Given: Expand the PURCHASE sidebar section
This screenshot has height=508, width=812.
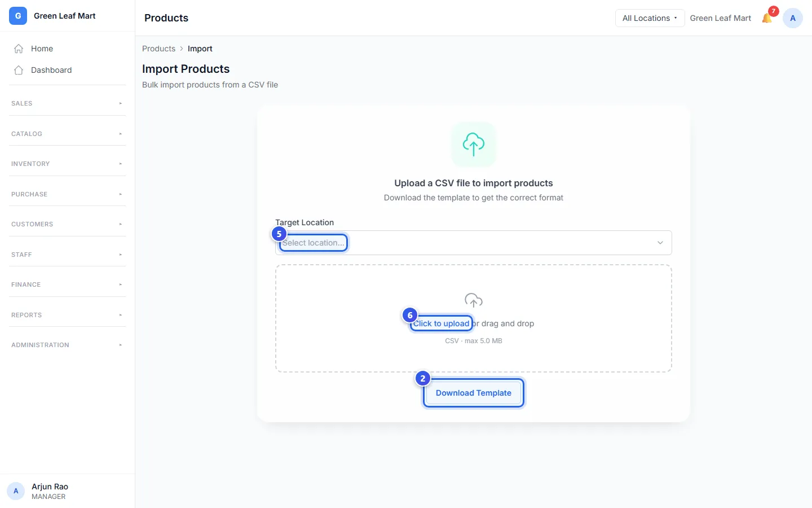Looking at the screenshot, I should (x=67, y=194).
